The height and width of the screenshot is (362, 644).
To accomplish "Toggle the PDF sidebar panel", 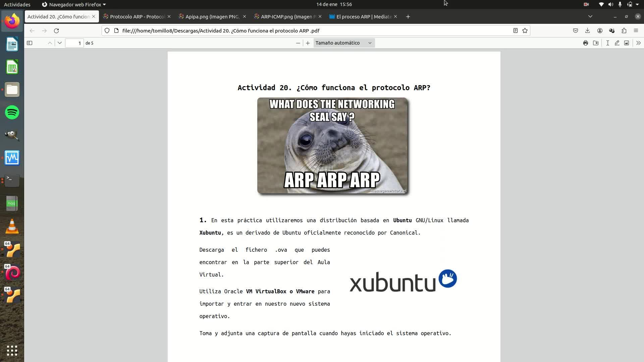I will [x=30, y=43].
